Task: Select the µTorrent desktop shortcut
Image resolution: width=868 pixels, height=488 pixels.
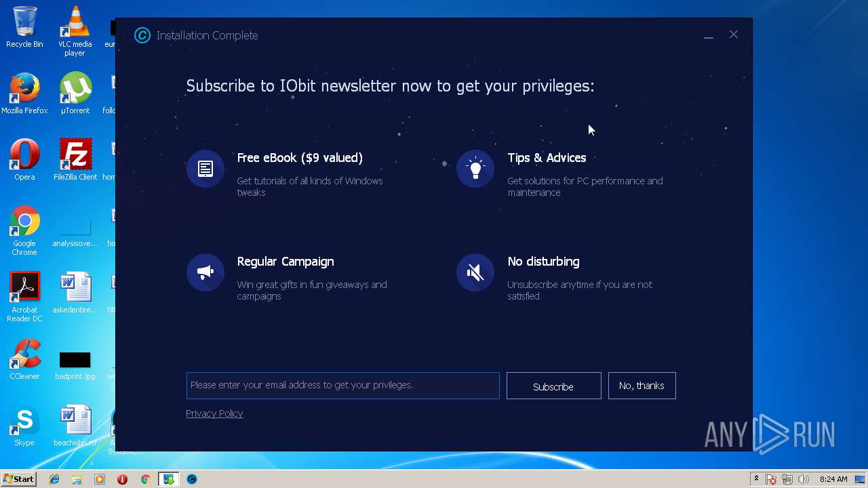Action: click(x=75, y=94)
